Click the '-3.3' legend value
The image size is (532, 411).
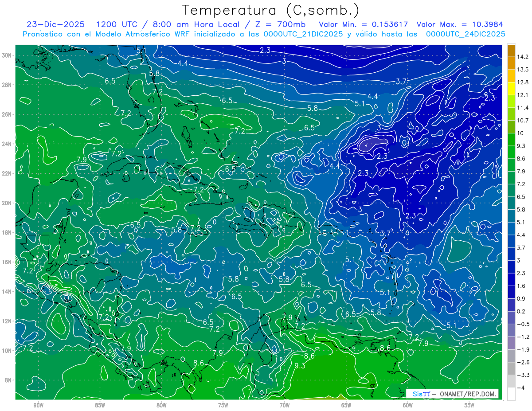click(524, 375)
